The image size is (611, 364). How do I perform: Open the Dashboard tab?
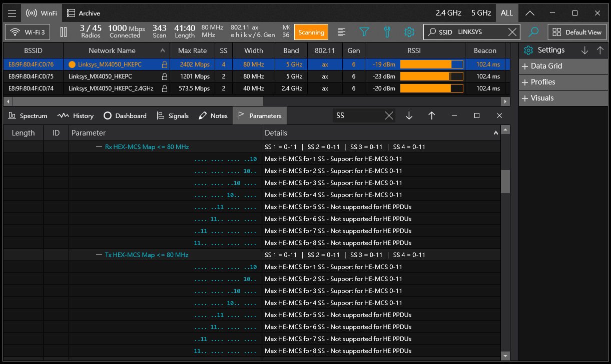(125, 115)
